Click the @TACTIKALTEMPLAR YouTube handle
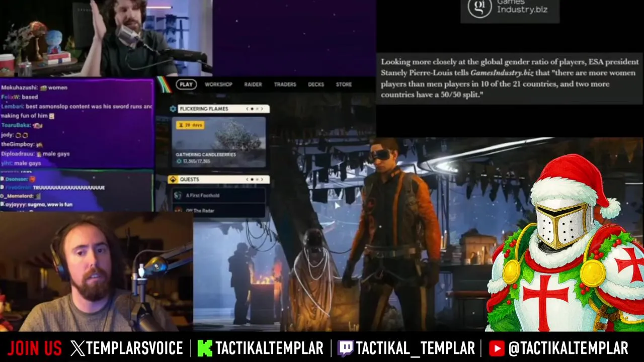 (568, 348)
